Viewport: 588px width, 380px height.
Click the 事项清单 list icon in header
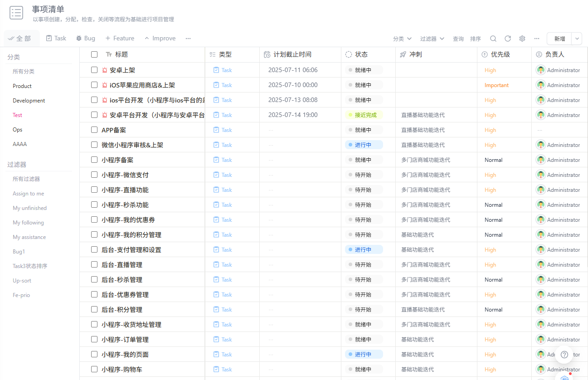pos(16,13)
